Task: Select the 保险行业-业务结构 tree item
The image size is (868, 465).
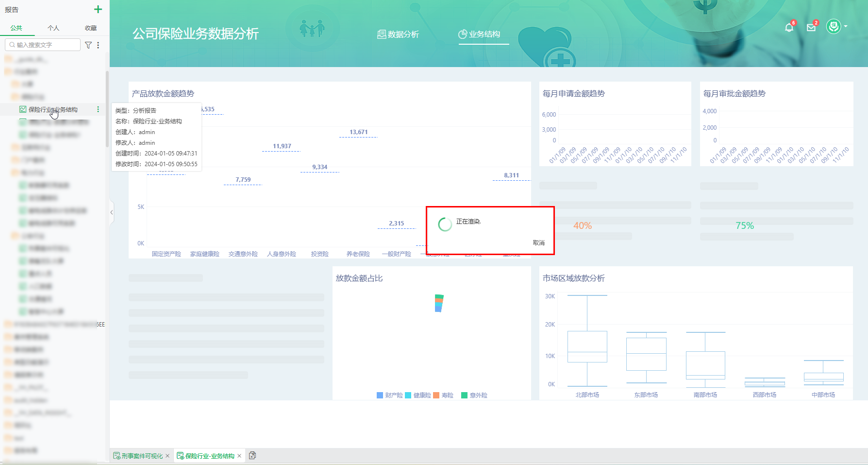Action: coord(53,109)
